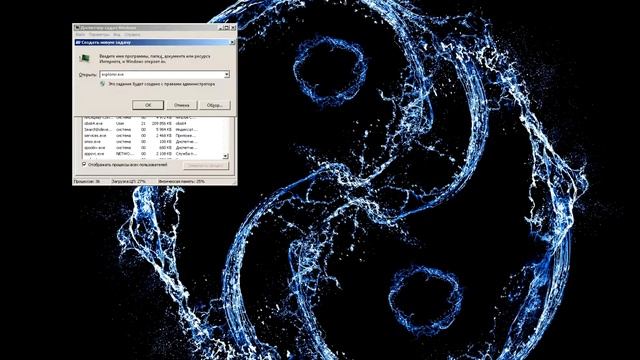Open the Параметры menu in Task Manager
This screenshot has width=640, height=360.
[x=99, y=35]
